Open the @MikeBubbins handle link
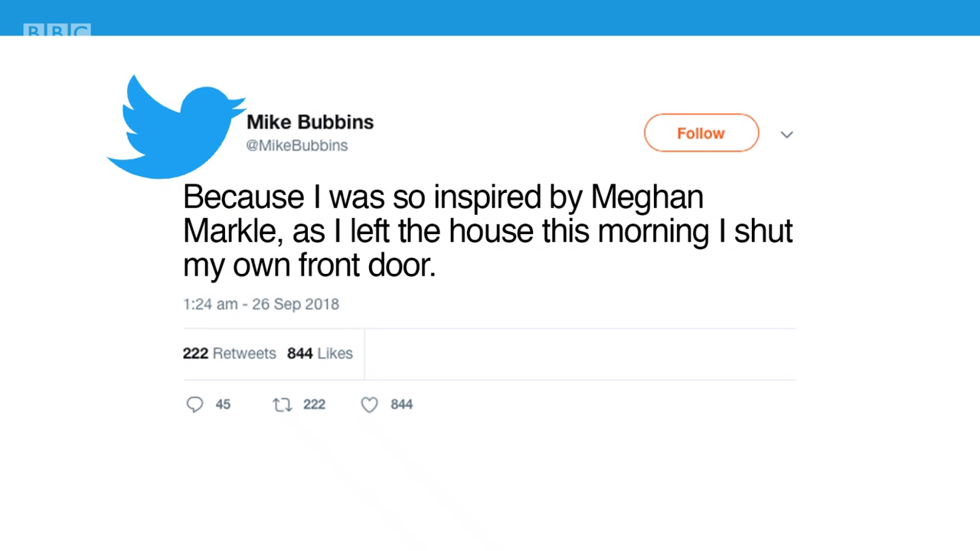This screenshot has width=980, height=551. coord(297,145)
